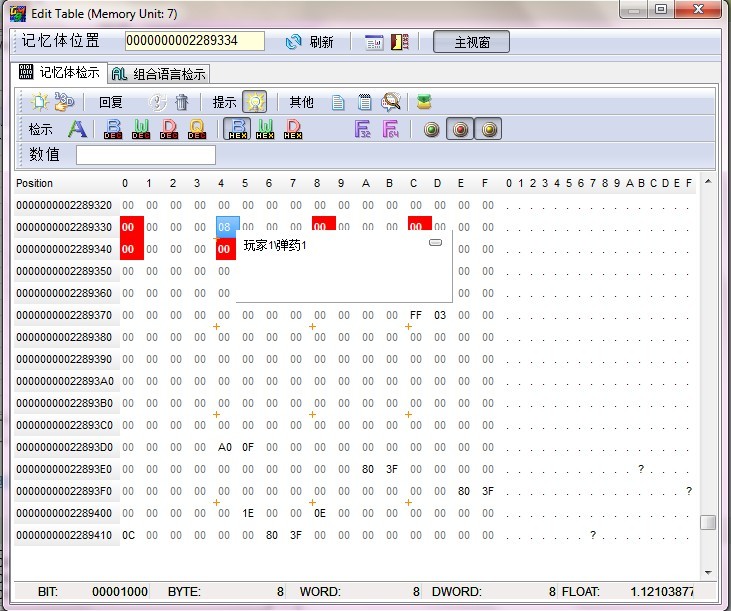731x611 pixels.
Task: Toggle the red circle indicator button
Action: (460, 129)
